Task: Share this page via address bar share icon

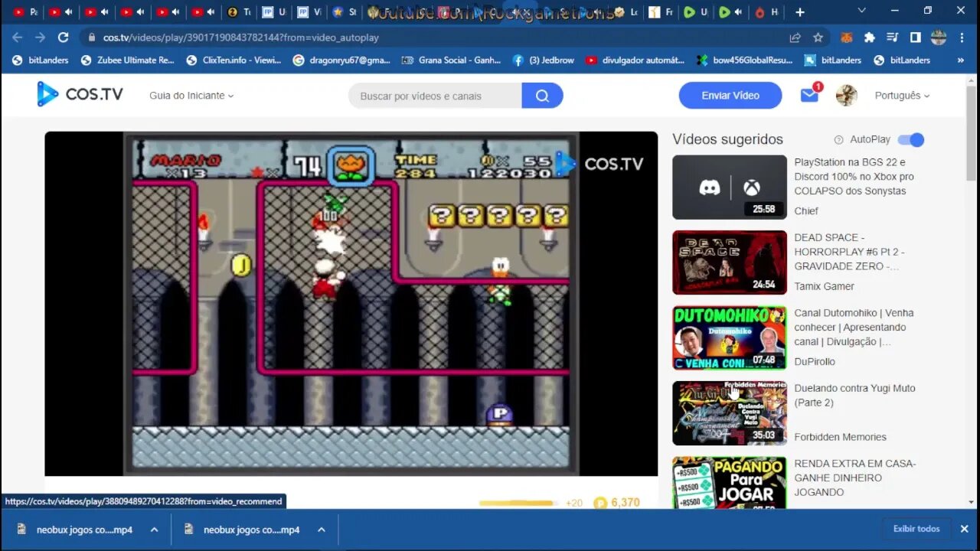Action: point(795,37)
